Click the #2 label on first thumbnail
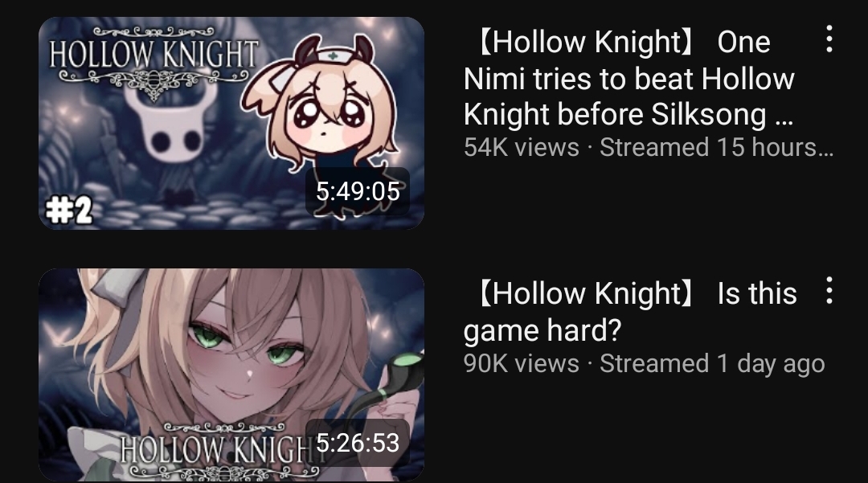This screenshot has width=868, height=483. [68, 211]
